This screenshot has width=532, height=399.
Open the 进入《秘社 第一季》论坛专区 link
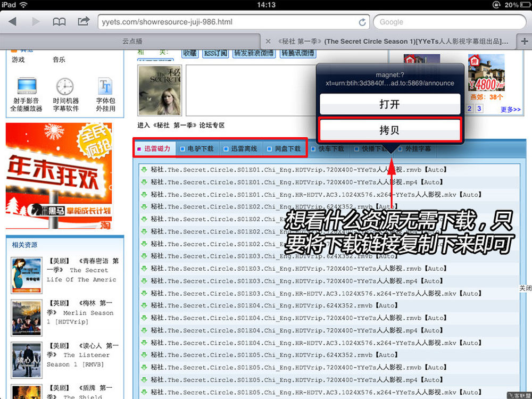(x=181, y=126)
